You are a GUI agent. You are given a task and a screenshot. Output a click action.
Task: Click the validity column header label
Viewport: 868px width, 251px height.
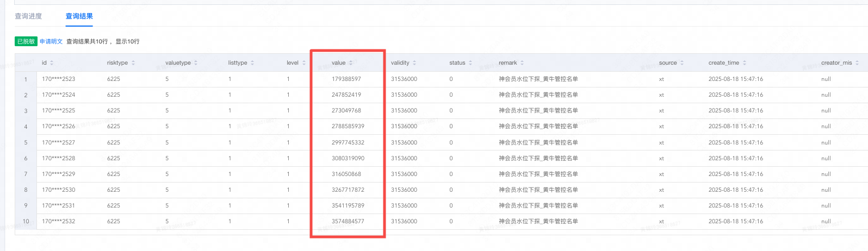click(400, 63)
